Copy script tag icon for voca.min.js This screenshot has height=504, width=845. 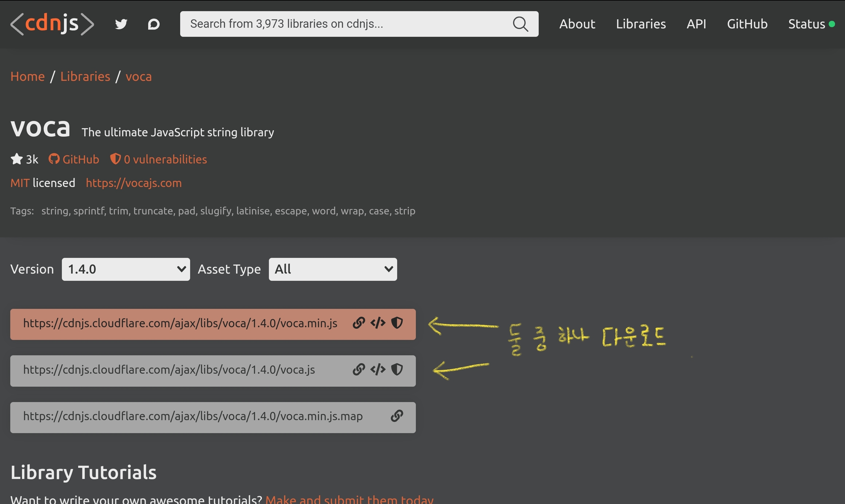click(378, 323)
